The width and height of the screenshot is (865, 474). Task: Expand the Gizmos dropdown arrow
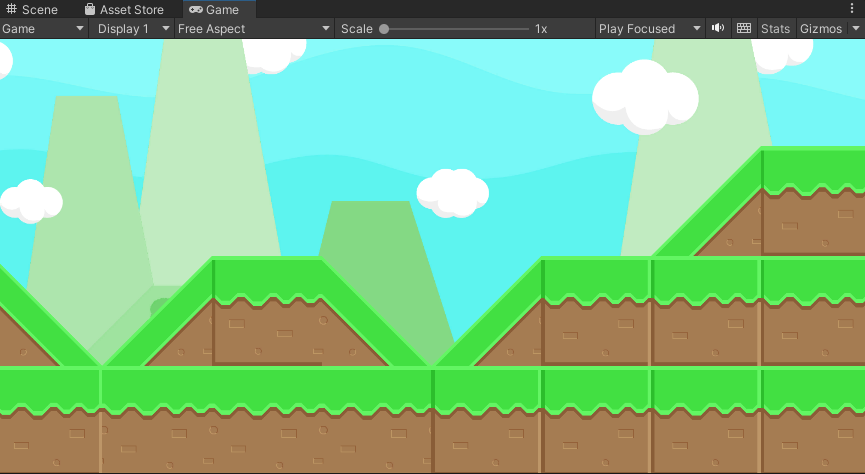856,29
